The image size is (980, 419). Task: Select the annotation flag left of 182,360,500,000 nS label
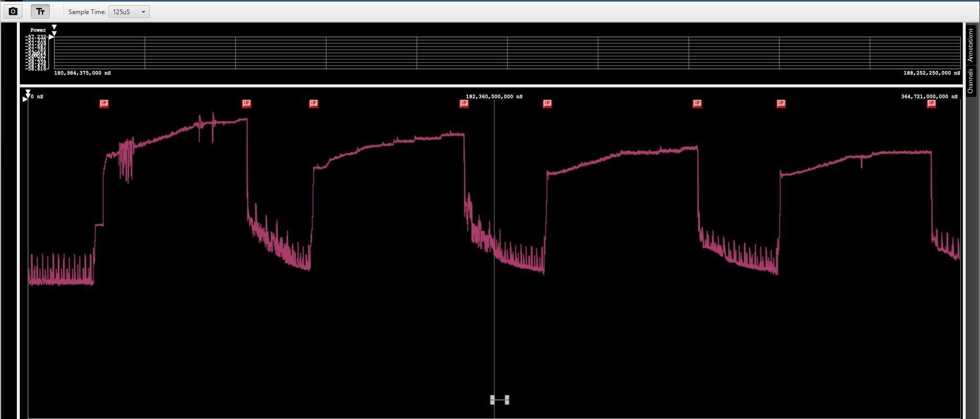[x=464, y=104]
